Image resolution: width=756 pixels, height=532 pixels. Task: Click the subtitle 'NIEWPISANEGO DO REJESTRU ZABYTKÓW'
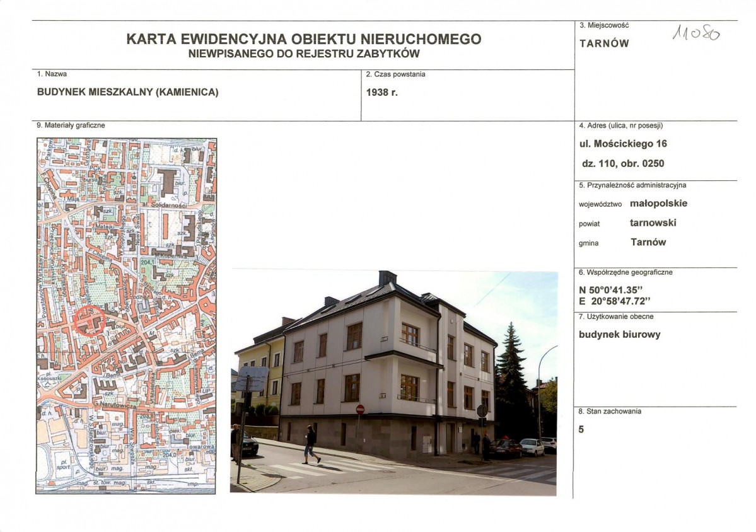tap(304, 54)
